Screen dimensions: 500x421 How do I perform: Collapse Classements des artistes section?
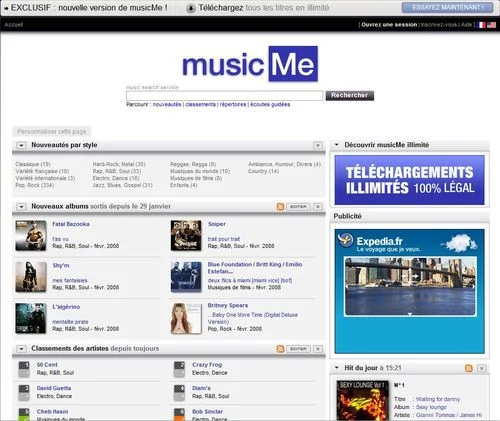click(x=21, y=349)
